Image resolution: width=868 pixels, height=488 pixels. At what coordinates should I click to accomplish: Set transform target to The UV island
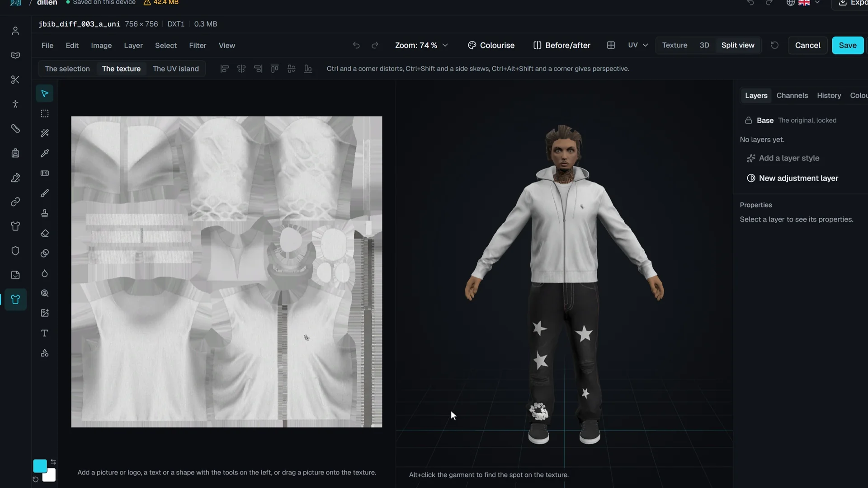point(176,69)
